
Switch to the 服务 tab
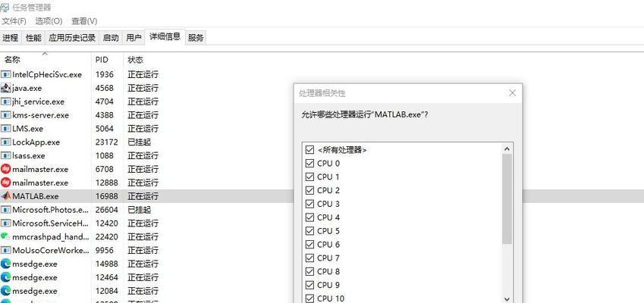pyautogui.click(x=196, y=38)
